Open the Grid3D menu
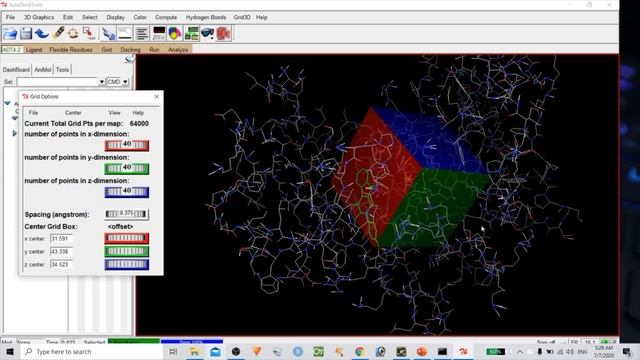This screenshot has width=640, height=360. (x=242, y=17)
